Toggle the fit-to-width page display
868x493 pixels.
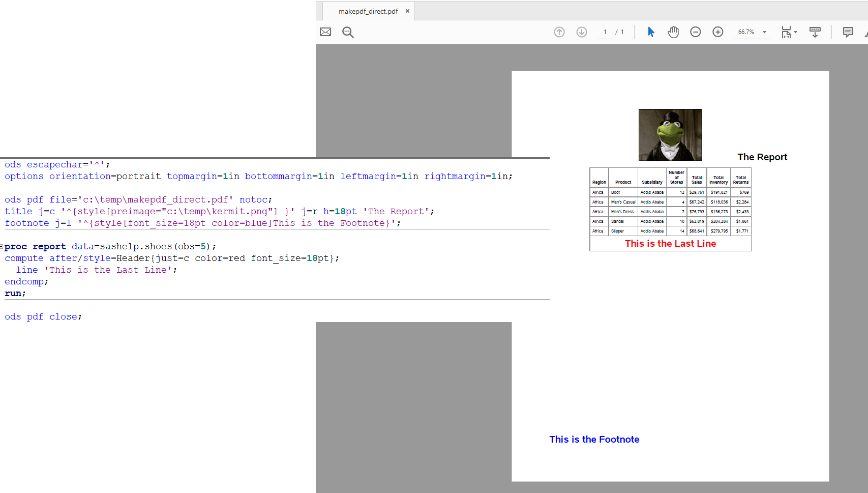pos(787,32)
